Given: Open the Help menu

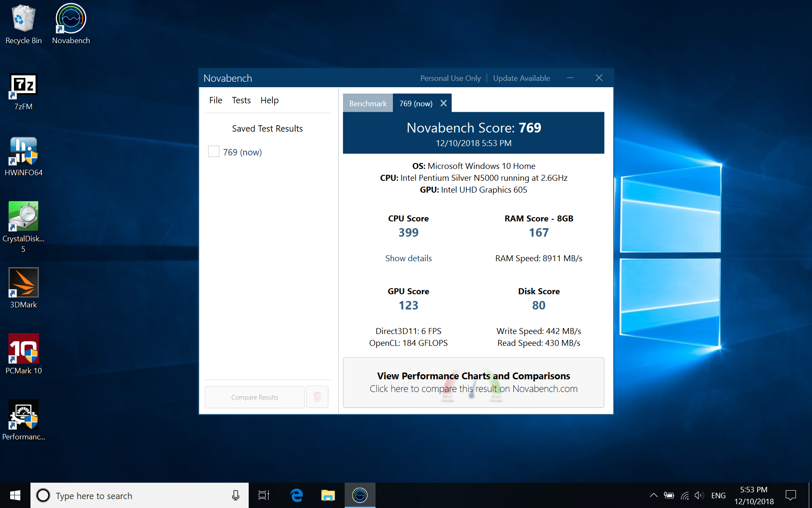Looking at the screenshot, I should coord(269,100).
